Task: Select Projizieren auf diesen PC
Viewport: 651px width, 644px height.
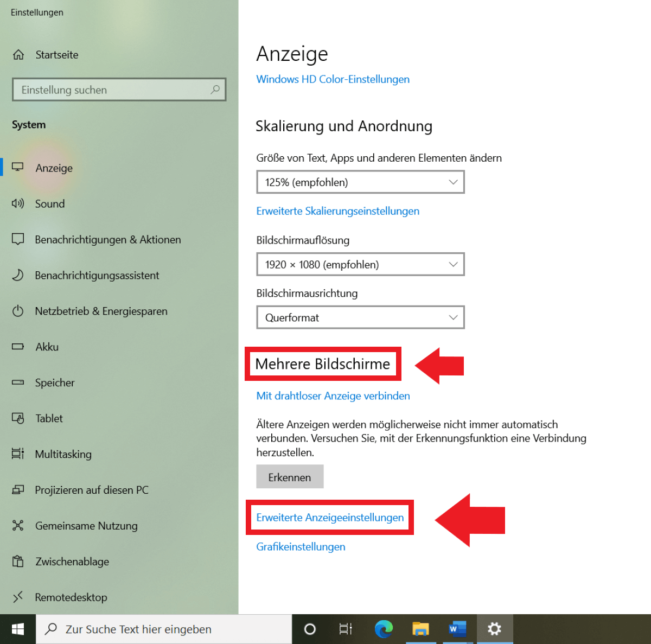Action: coord(92,490)
